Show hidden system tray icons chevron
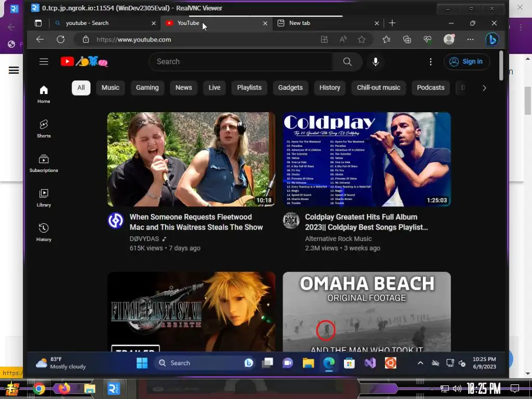The image size is (532, 399). coord(420,363)
